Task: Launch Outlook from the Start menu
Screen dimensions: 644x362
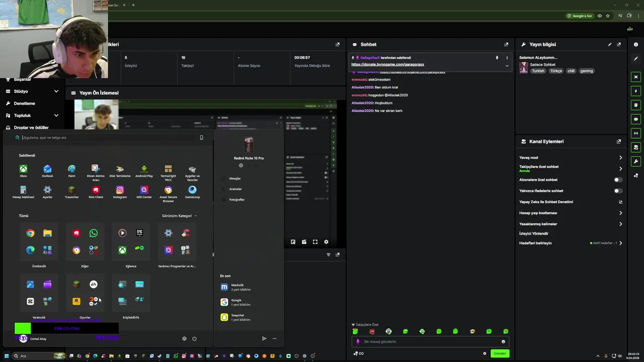Action: point(47,171)
